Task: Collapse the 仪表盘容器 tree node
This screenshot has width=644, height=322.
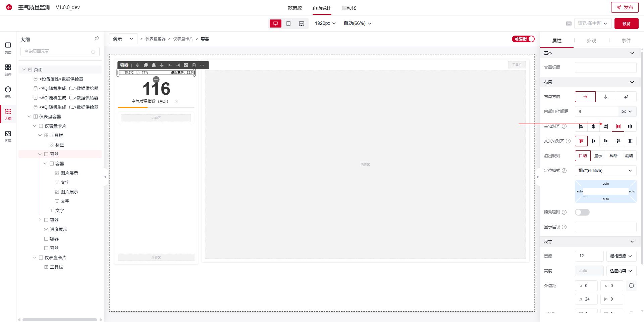Action: click(x=29, y=117)
